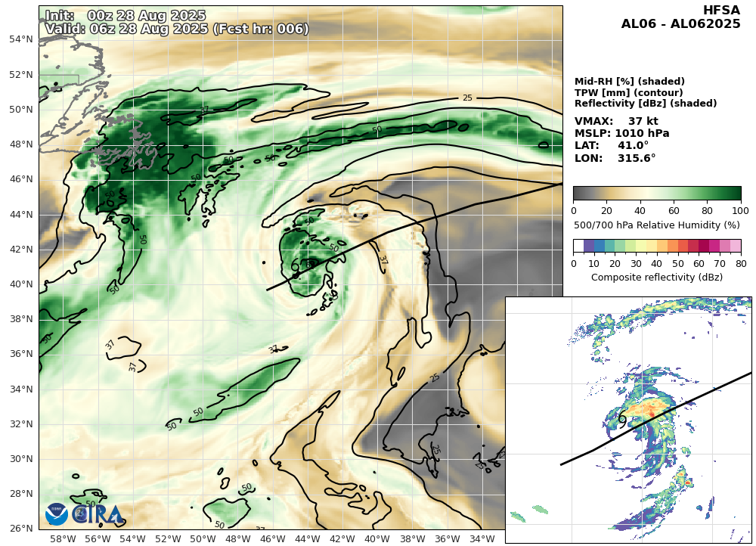Click the 56°W longitude label
Image resolution: width=756 pixels, height=546 pixels.
tap(98, 538)
